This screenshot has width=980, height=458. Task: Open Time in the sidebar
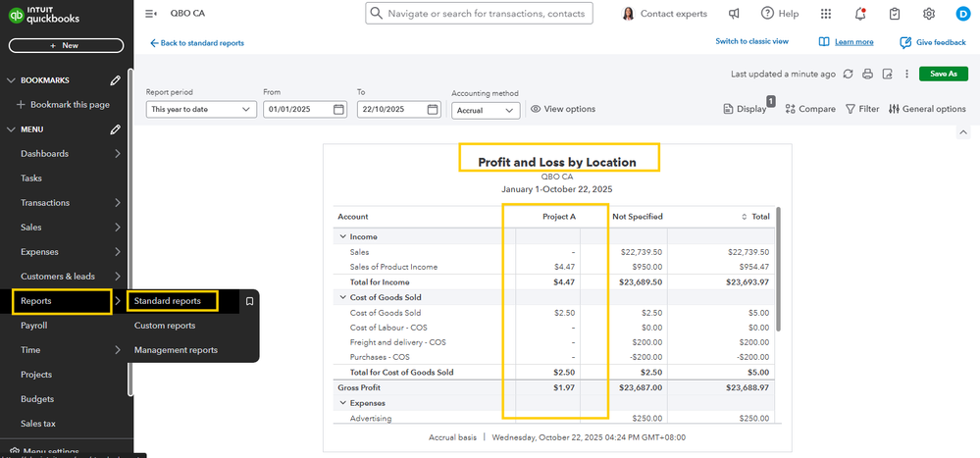click(x=30, y=350)
